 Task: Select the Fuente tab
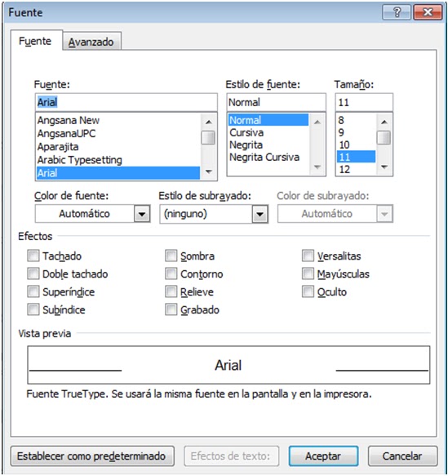(x=36, y=41)
